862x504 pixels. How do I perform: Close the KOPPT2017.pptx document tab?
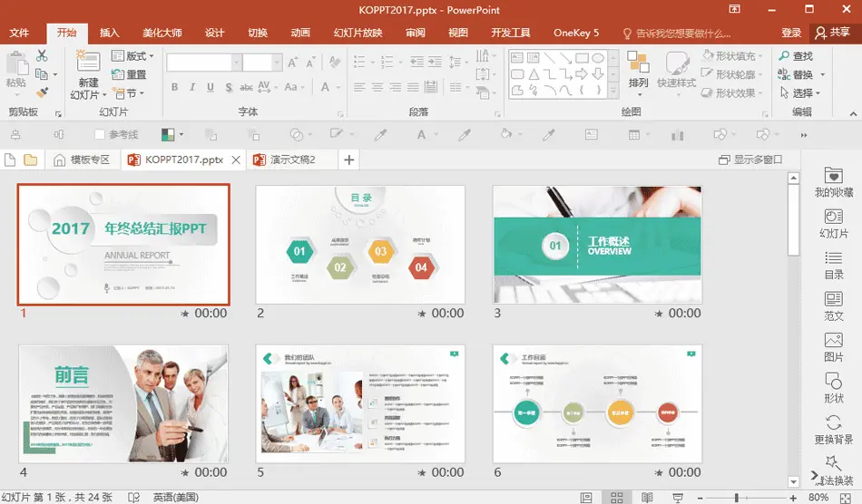click(x=236, y=160)
